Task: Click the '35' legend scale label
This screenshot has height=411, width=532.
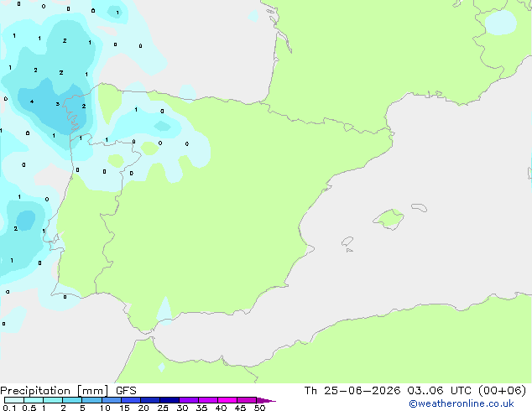Action: coord(201,408)
